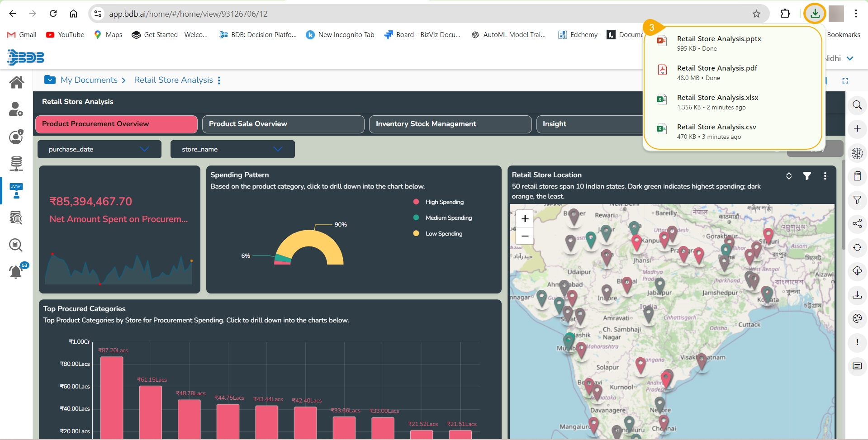The image size is (868, 440).
Task: Go to the platform home icon
Action: (17, 82)
